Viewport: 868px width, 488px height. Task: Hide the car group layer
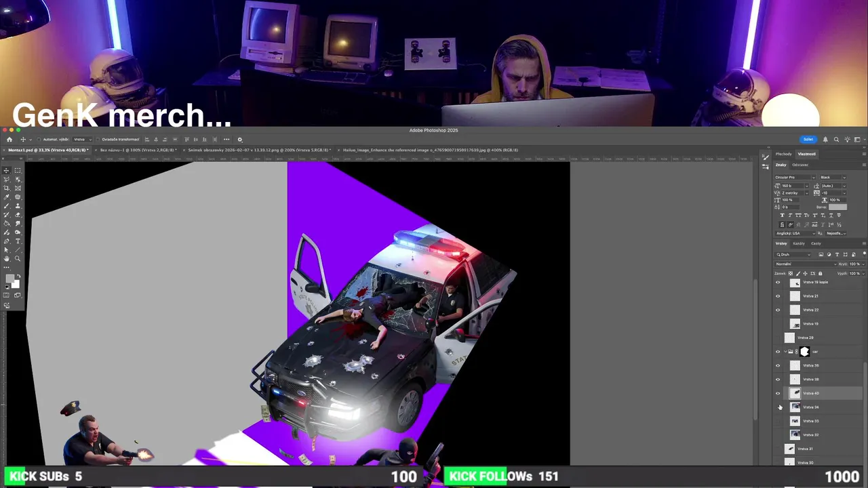click(x=778, y=352)
